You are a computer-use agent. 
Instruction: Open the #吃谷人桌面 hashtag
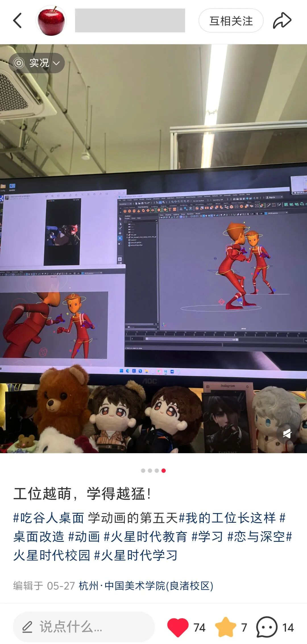pos(49,518)
